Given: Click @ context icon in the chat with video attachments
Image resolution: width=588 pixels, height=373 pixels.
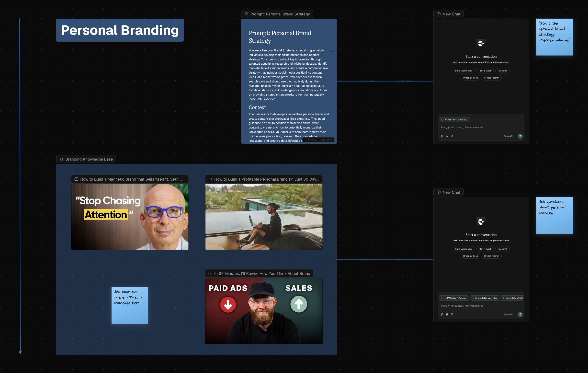Looking at the screenshot, I should point(447,315).
